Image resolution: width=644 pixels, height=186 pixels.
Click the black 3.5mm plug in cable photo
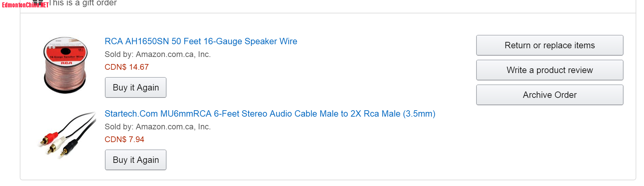click(70, 147)
